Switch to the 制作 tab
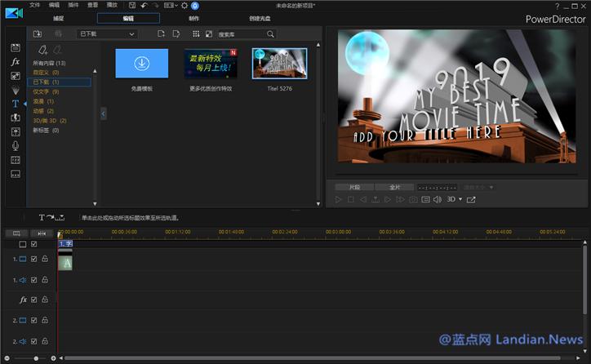 [193, 18]
